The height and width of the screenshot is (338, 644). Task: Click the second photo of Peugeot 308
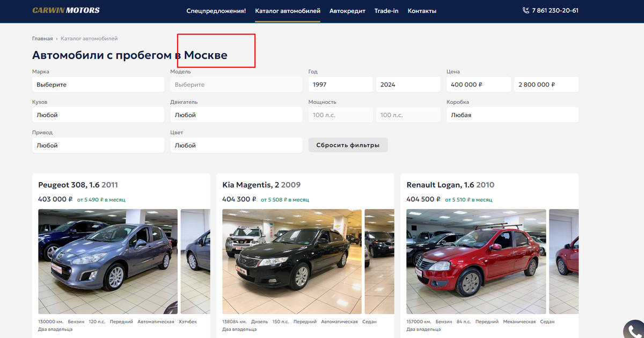[x=195, y=262]
